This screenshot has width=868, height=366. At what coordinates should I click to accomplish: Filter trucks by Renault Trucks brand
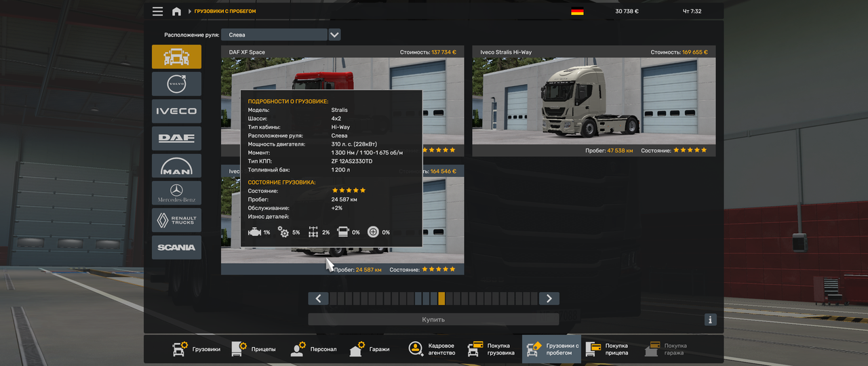(176, 220)
